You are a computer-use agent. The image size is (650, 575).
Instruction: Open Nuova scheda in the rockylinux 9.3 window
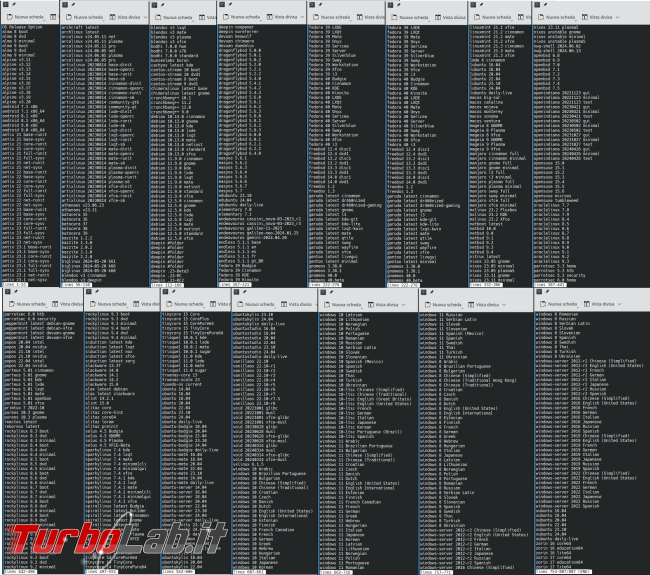(109, 304)
